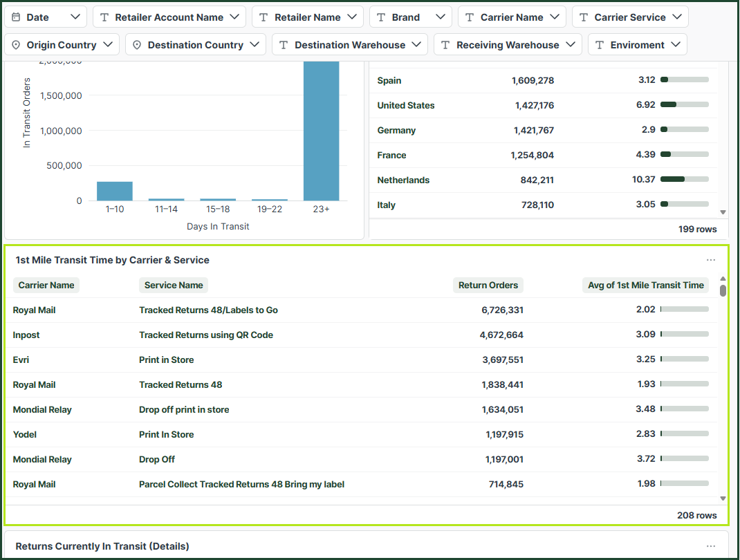The height and width of the screenshot is (560, 740).
Task: Click scroll up arrow of carrier table
Action: pyautogui.click(x=723, y=279)
